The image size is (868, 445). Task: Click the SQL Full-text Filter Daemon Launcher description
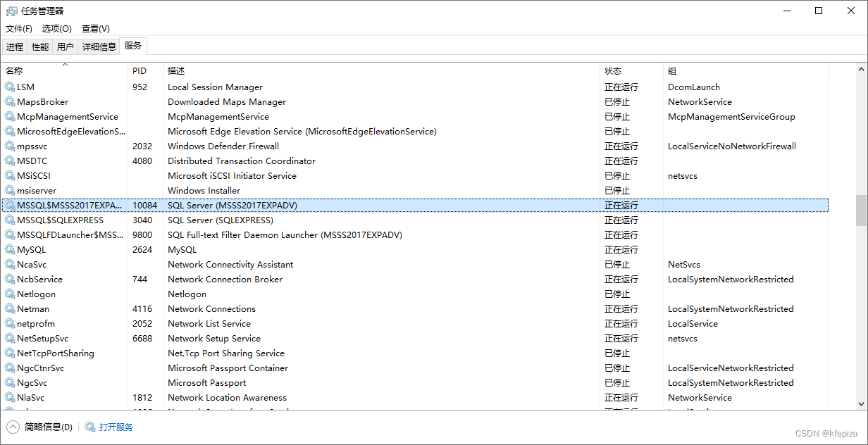point(285,235)
